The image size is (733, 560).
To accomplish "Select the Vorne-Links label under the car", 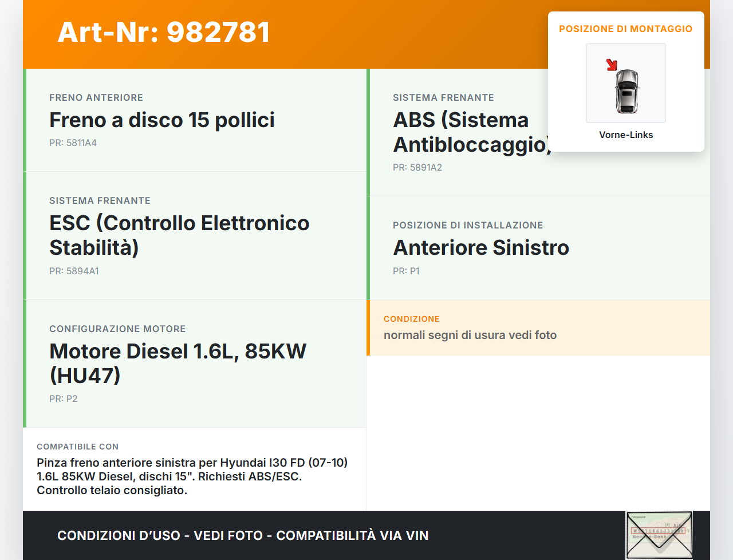I will 626,135.
